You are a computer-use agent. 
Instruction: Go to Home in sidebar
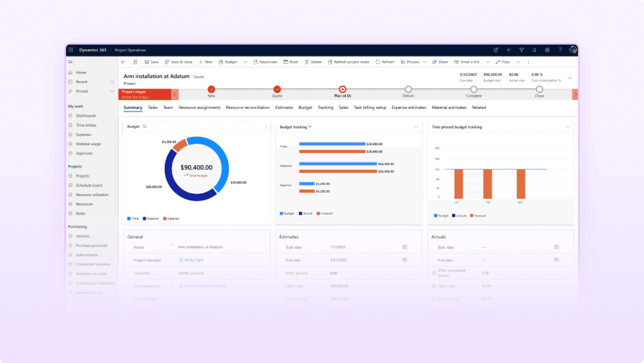pos(81,72)
